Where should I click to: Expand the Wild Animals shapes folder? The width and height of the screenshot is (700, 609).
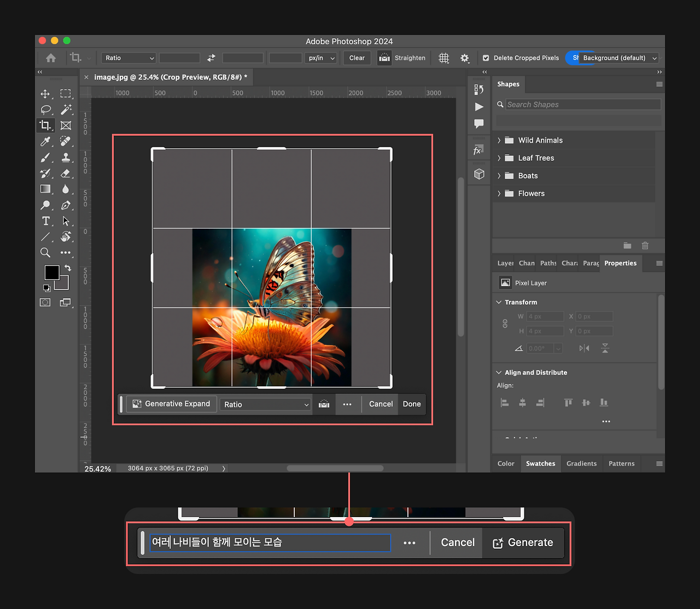click(499, 141)
